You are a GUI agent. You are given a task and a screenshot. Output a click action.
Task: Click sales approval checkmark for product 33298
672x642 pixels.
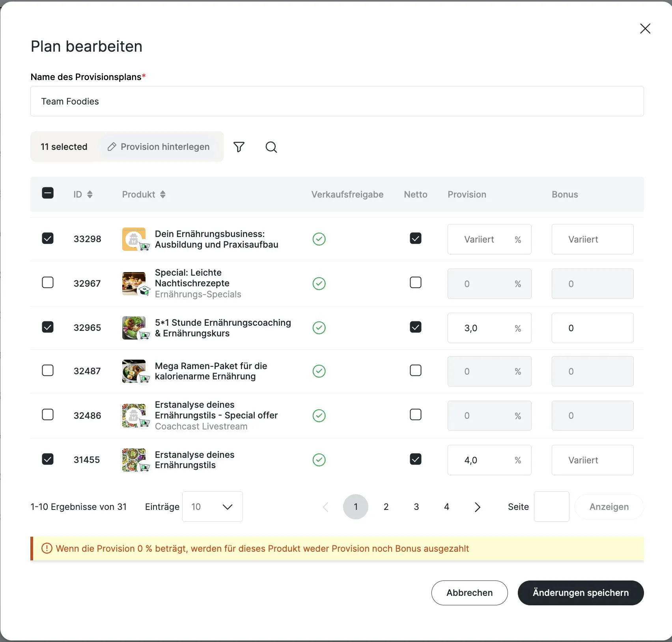[x=319, y=239]
